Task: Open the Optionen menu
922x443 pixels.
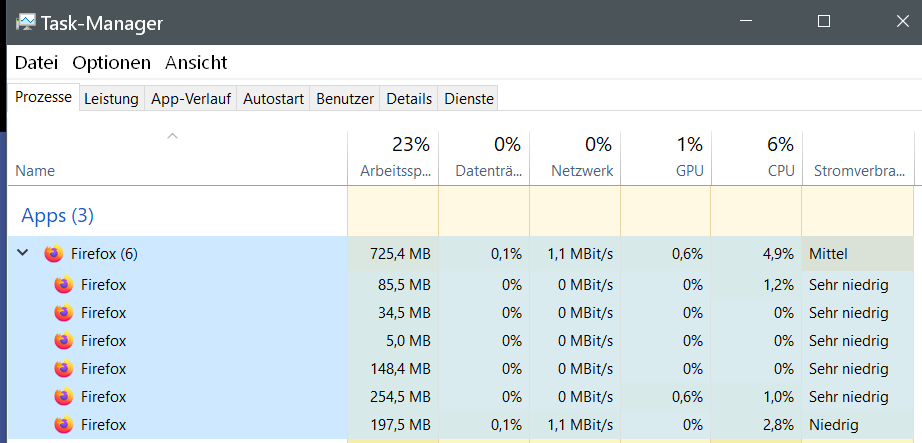Action: (x=111, y=63)
